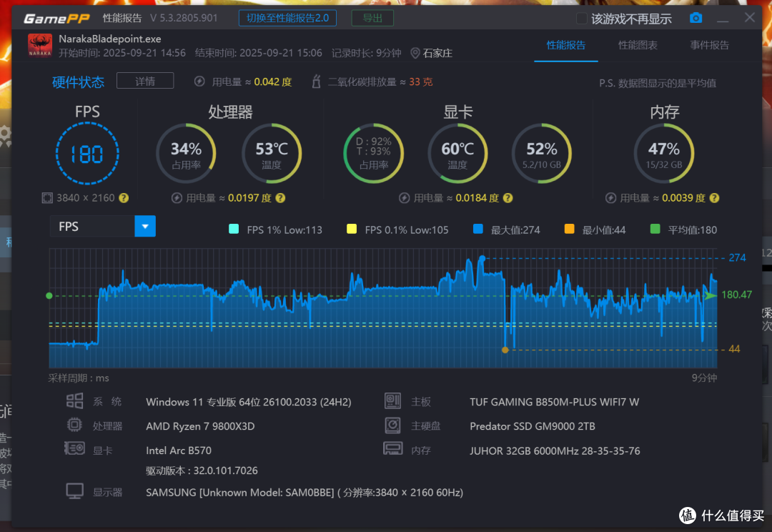Screen dimensions: 772x532
Task: Click help icon beside processor power 0.0197 度
Action: coord(280,198)
